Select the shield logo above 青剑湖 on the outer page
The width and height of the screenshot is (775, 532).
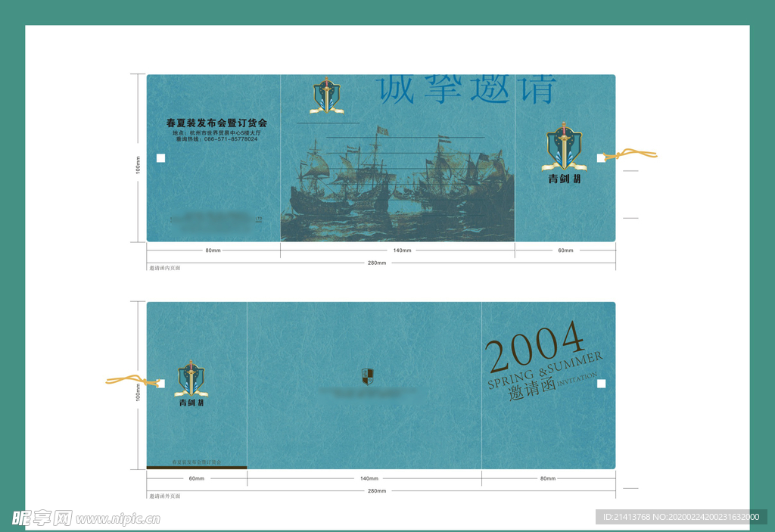(191, 378)
